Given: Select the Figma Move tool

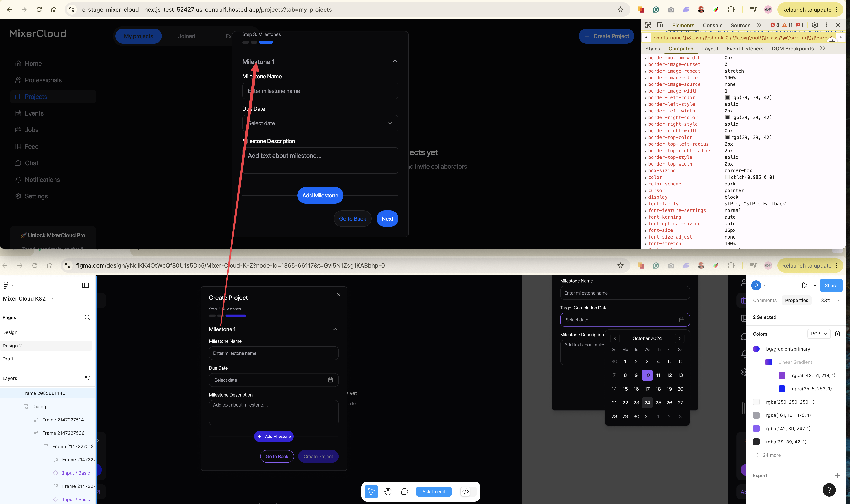Looking at the screenshot, I should [371, 491].
